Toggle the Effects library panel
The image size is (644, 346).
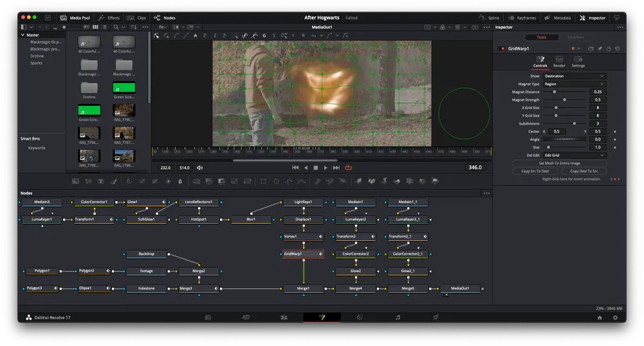click(109, 17)
